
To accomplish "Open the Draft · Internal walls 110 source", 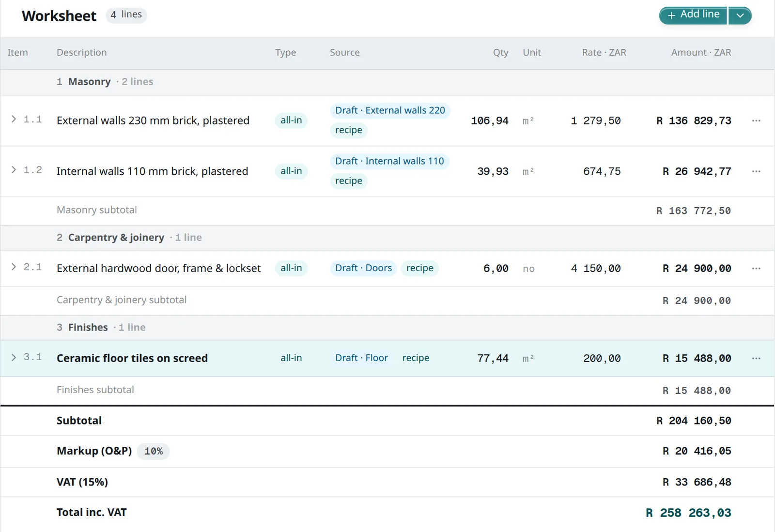I will [389, 161].
